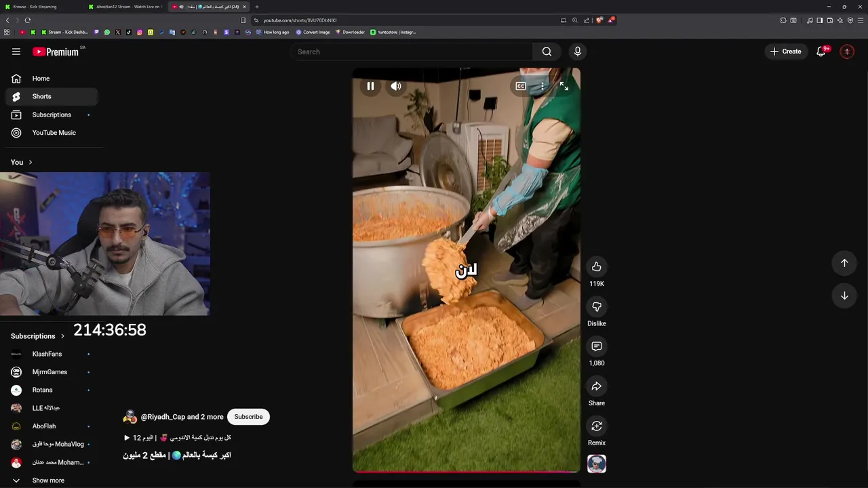Open the Convert Image bookmark
The height and width of the screenshot is (488, 868).
313,32
